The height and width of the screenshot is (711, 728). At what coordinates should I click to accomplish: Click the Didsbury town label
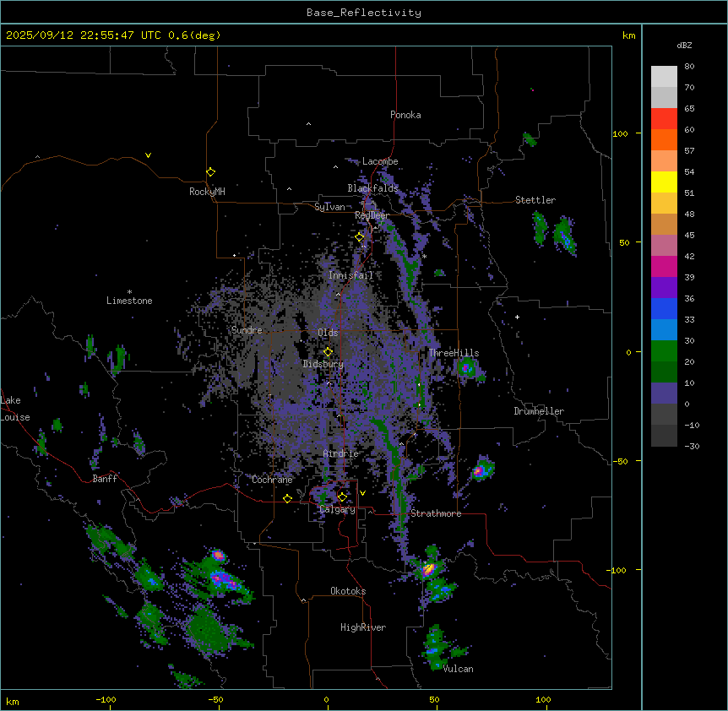coord(323,364)
